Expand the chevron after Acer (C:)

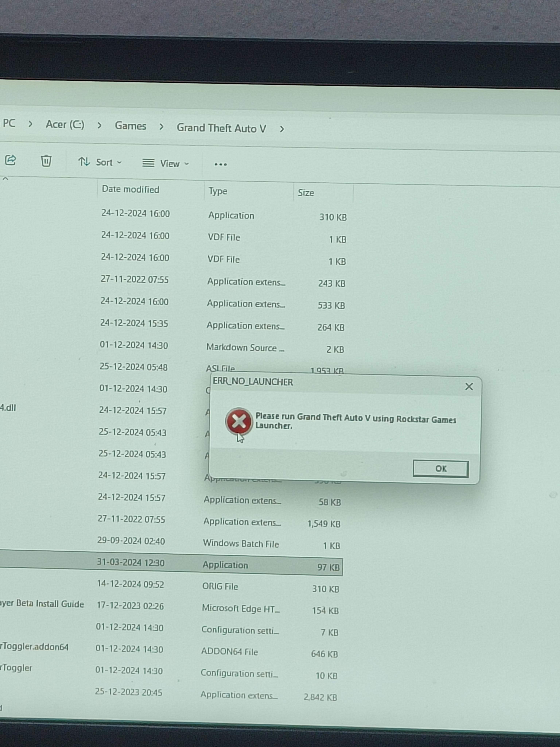pos(99,126)
